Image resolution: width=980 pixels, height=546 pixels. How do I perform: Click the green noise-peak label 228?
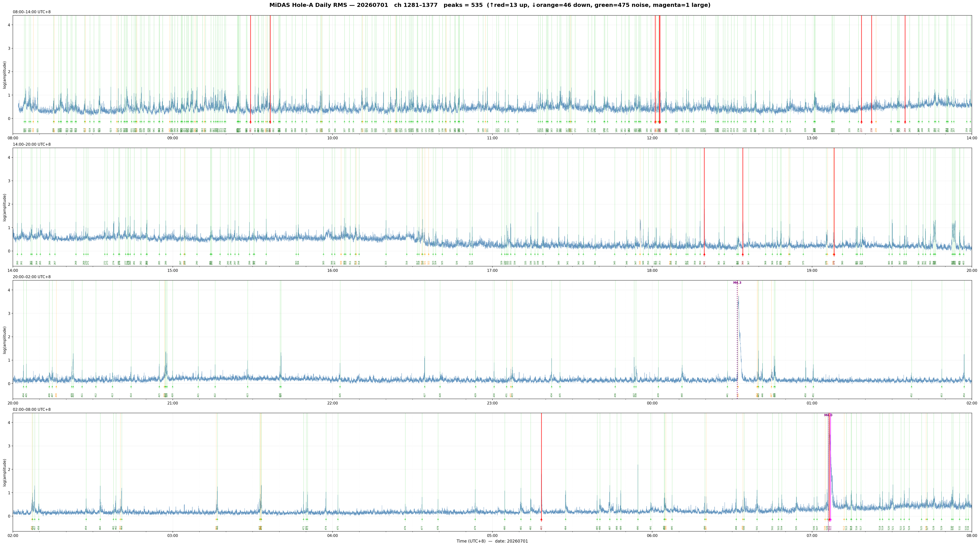pos(805,130)
